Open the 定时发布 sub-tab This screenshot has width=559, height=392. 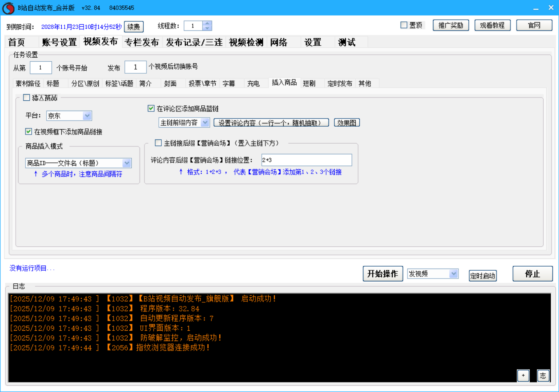(x=340, y=84)
